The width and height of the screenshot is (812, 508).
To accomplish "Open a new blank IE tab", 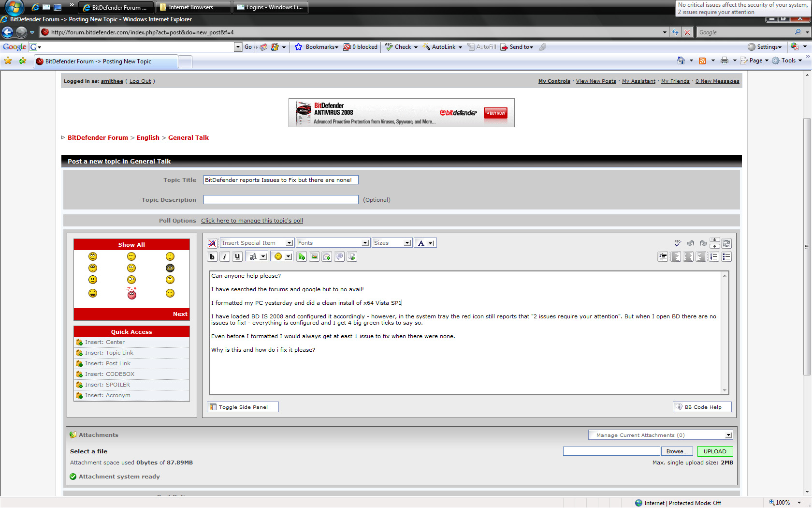I will (185, 61).
